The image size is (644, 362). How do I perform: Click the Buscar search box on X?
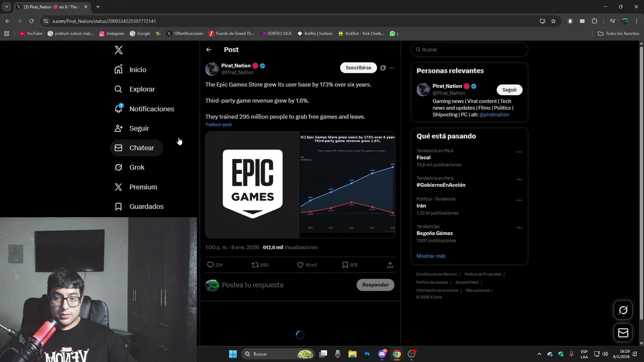[x=469, y=50]
